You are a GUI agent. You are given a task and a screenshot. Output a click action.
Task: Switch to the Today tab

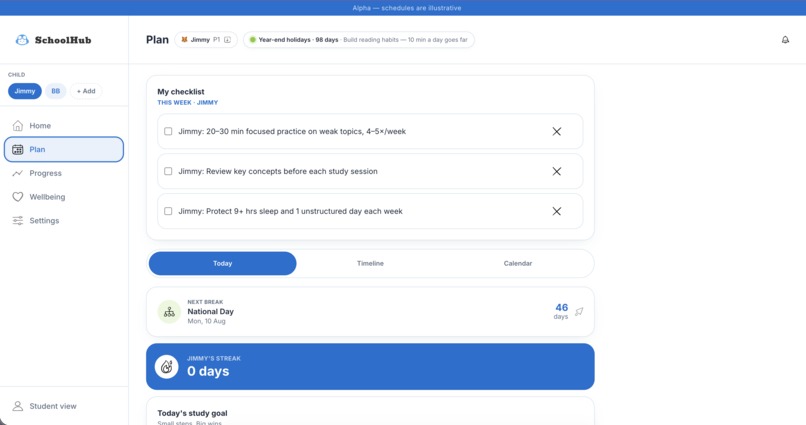223,263
